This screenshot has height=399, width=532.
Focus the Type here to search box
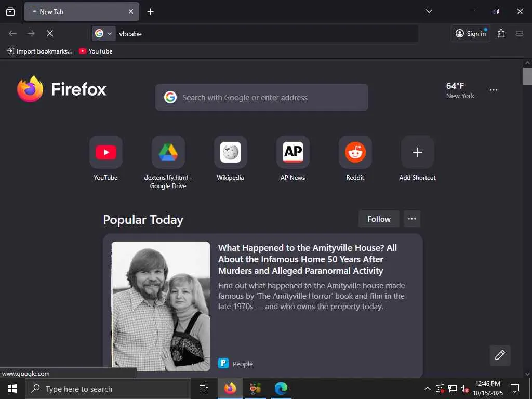coord(108,389)
